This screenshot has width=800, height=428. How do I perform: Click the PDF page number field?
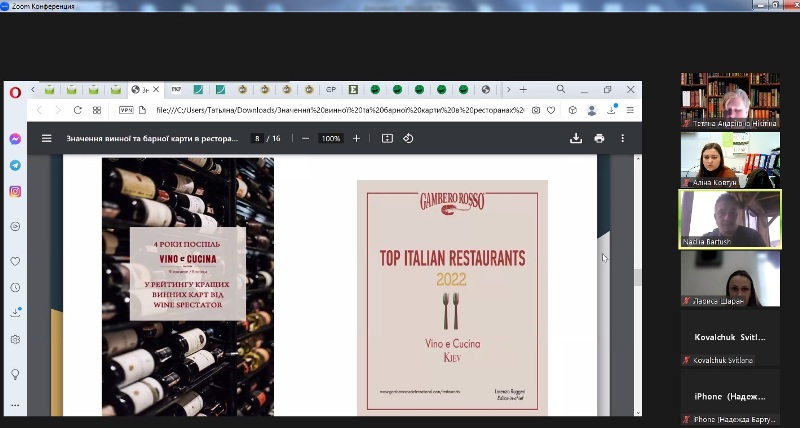258,138
